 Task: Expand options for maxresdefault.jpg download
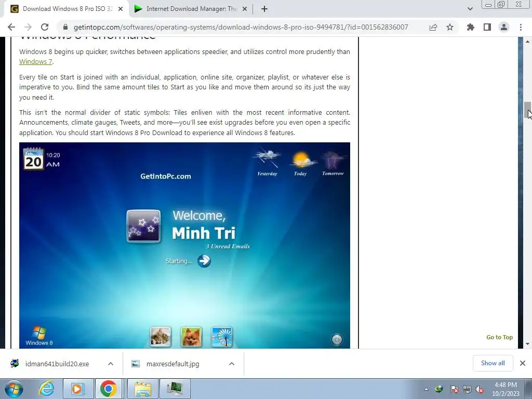coord(232,364)
